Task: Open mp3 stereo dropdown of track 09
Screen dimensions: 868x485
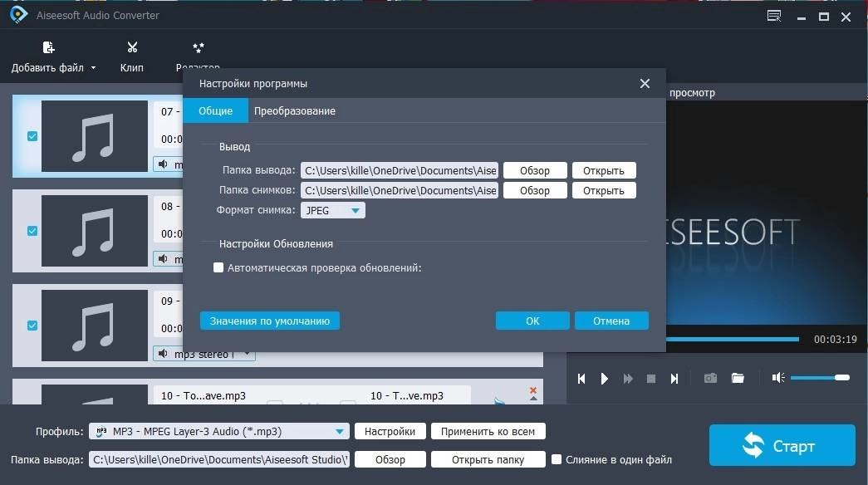Action: (204, 355)
